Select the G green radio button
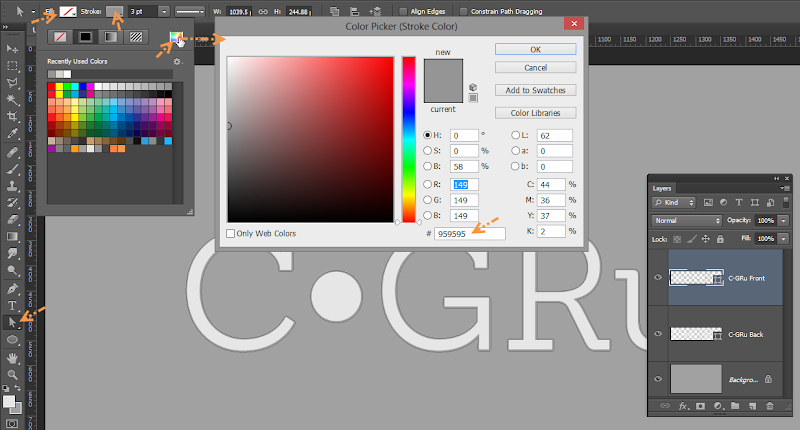The width and height of the screenshot is (800, 430). (x=428, y=200)
